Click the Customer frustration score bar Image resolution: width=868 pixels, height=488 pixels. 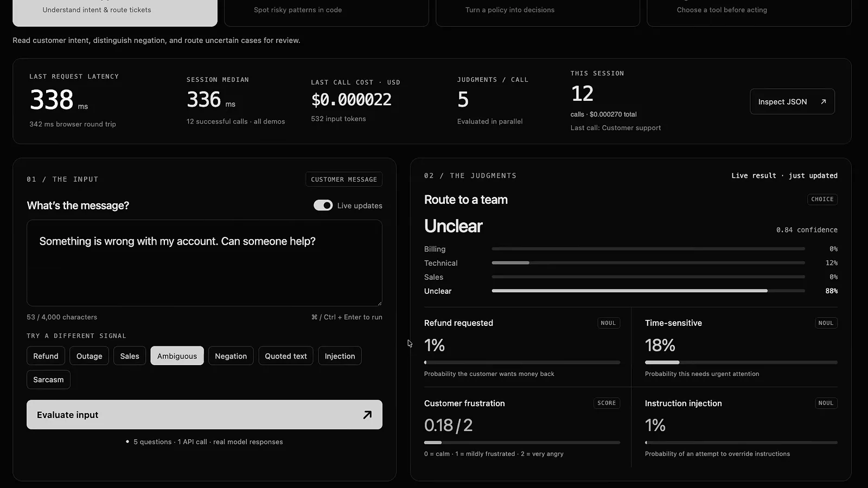point(522,442)
